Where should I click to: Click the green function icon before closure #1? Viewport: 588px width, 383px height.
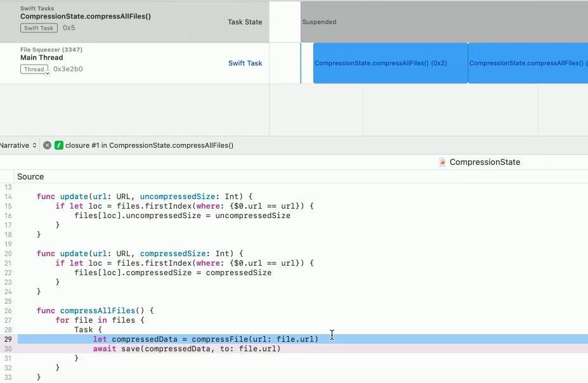tap(58, 145)
